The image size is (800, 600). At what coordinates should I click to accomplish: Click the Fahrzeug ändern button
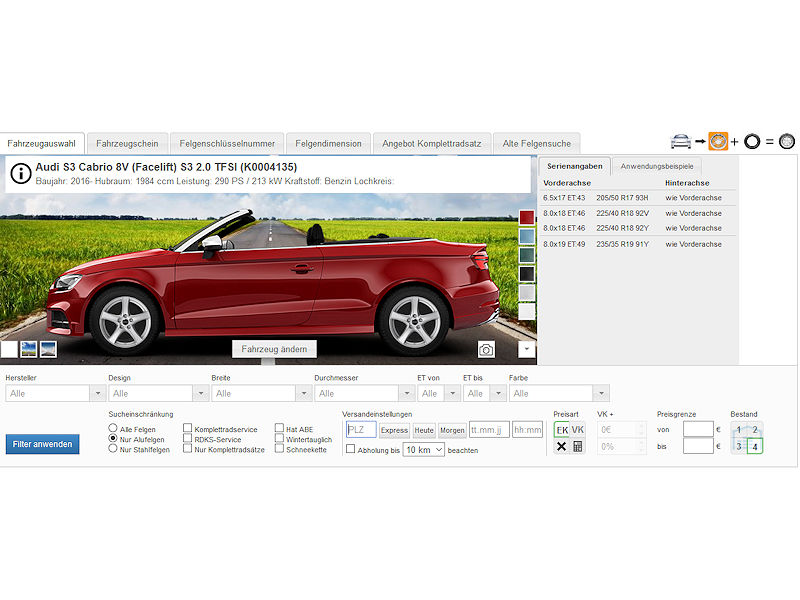[274, 349]
